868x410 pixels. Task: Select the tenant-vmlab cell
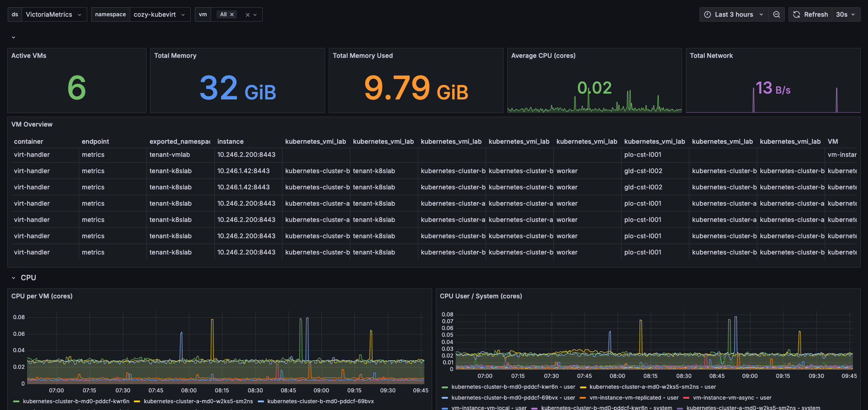[x=170, y=155]
